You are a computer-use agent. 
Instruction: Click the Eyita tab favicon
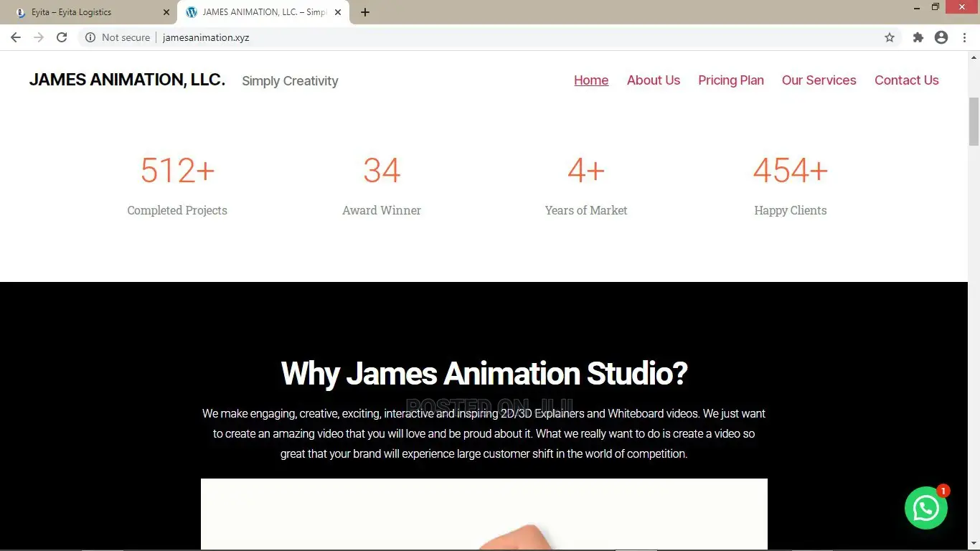point(19,12)
